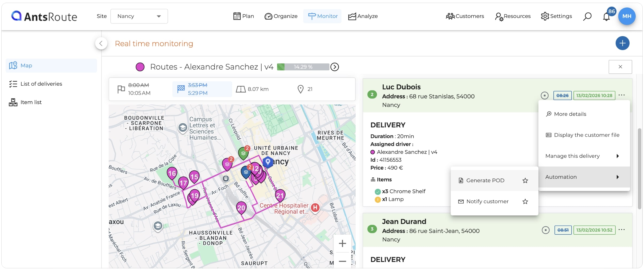Click the 21 stops pin icon

tap(300, 89)
